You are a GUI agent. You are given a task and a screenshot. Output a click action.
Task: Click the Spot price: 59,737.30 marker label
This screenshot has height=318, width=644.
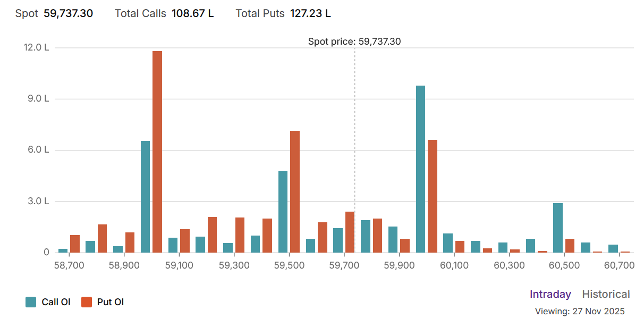pos(354,41)
